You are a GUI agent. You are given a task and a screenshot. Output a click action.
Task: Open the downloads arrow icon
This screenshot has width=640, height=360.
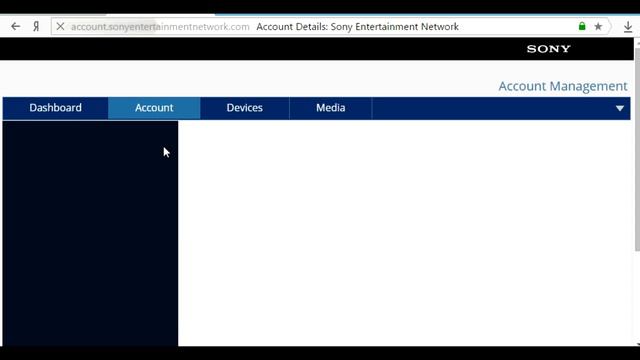click(x=628, y=27)
